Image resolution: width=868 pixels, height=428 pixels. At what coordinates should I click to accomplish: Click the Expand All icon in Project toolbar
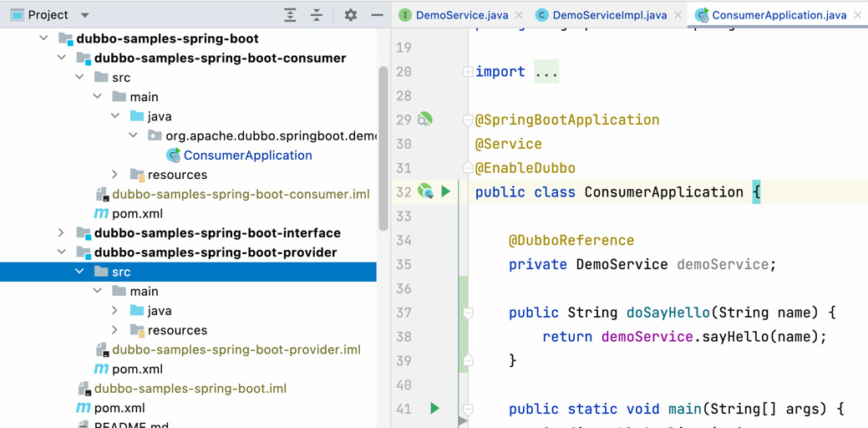(x=290, y=15)
